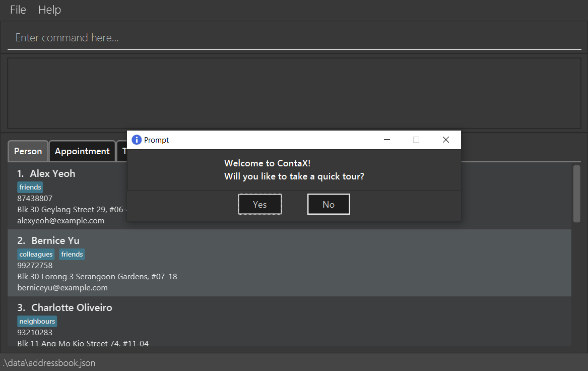
Task: Click Yes to take the quick tour
Action: (260, 205)
